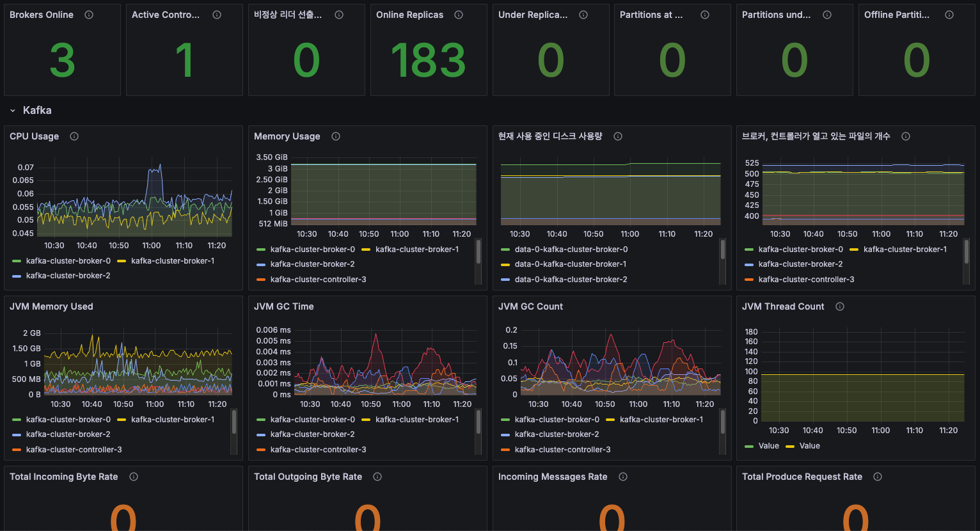Click the info icon beside Partitions und...
This screenshot has width=980, height=531.
[x=827, y=15]
